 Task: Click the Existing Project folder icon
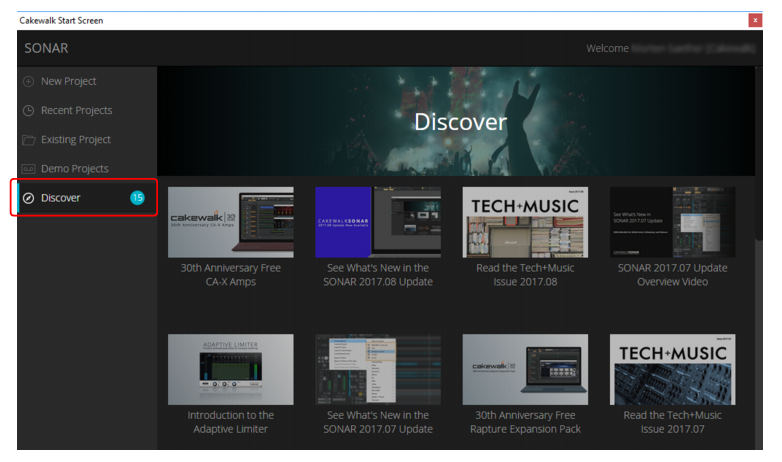[28, 140]
